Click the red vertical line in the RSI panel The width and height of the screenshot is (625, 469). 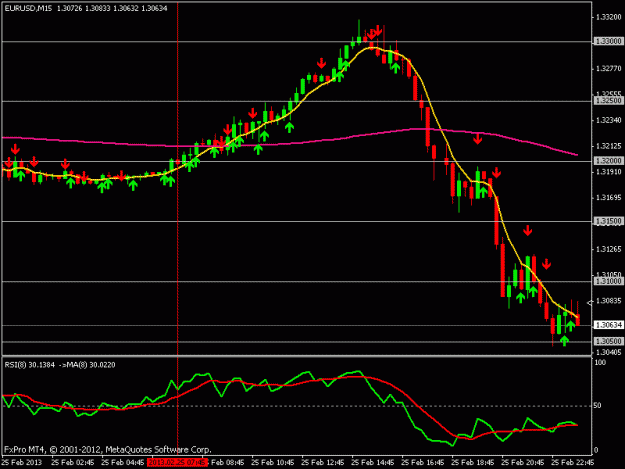point(177,406)
